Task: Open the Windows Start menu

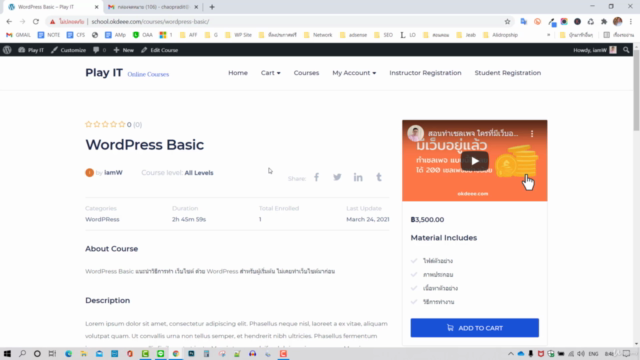Action: pos(7,353)
